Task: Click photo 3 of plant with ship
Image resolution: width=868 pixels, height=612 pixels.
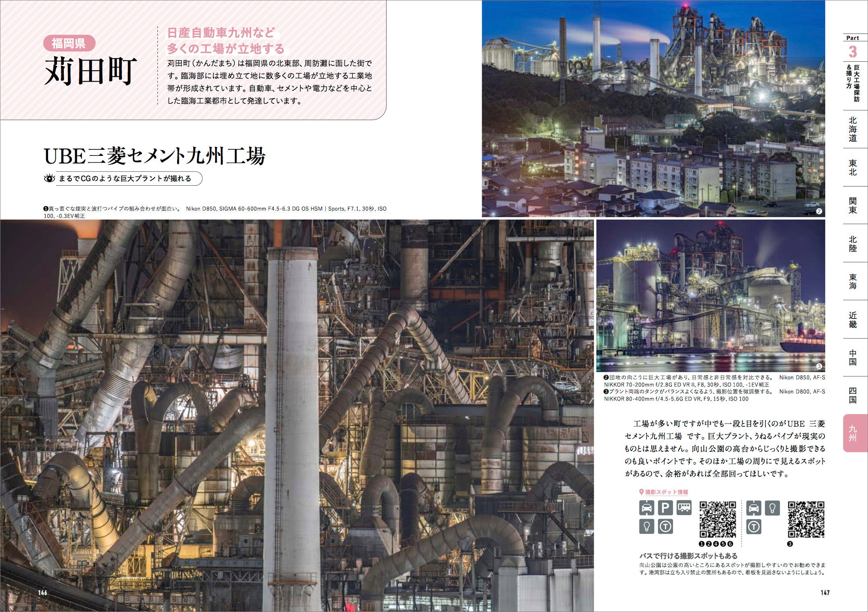Action: pyautogui.click(x=711, y=296)
